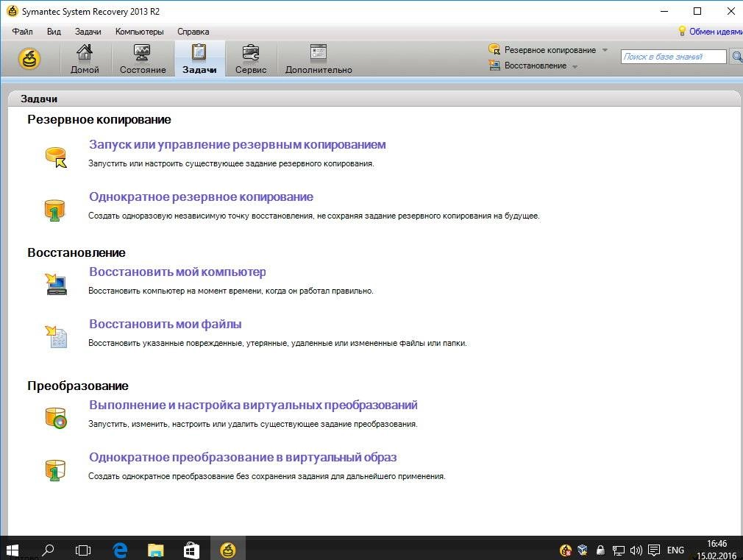The image size is (743, 560).
Task: Open the Обмен идеями link
Action: tap(716, 32)
